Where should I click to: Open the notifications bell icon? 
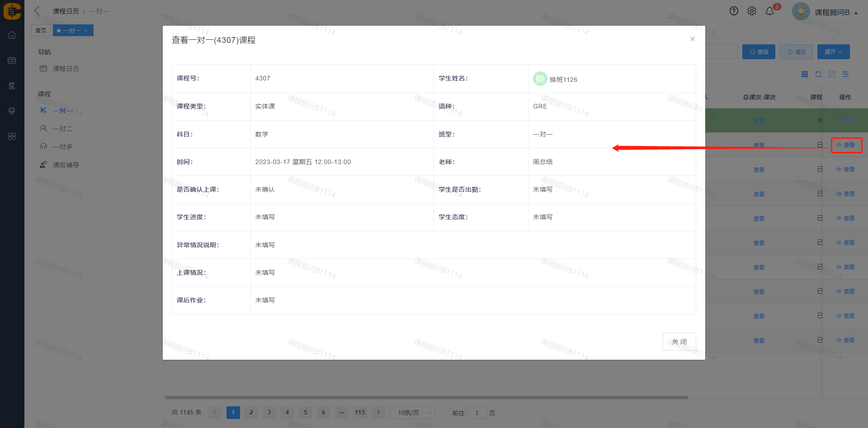click(x=769, y=11)
